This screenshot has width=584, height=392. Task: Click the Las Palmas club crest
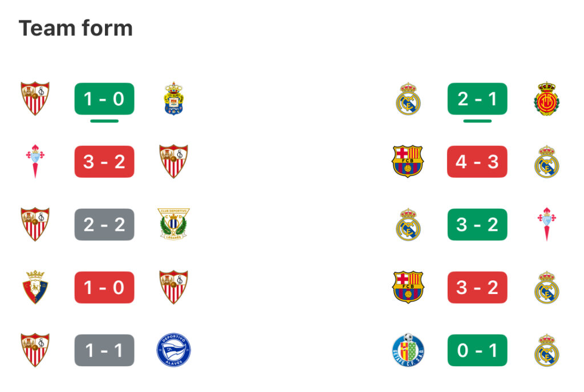173,99
